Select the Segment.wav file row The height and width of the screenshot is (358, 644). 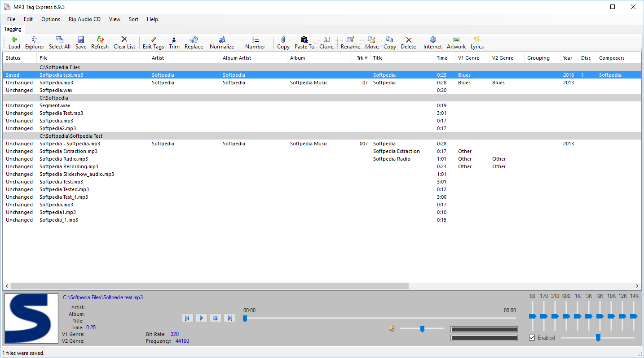tap(322, 105)
